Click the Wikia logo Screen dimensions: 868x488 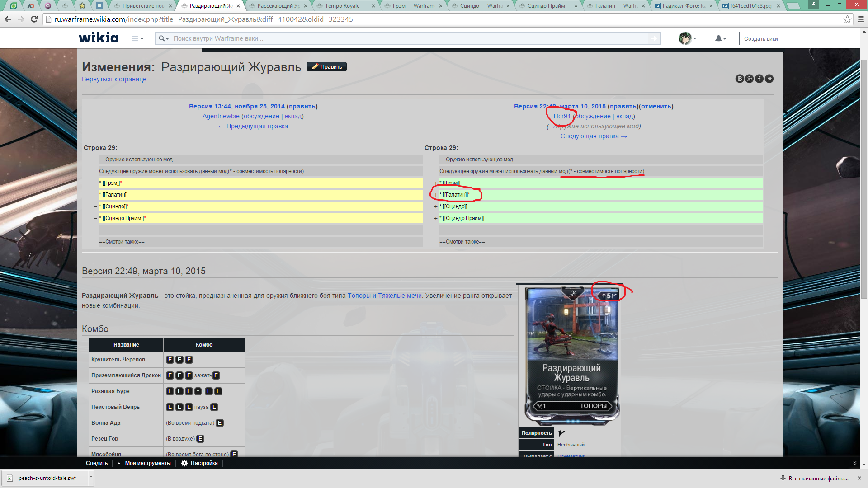click(99, 38)
